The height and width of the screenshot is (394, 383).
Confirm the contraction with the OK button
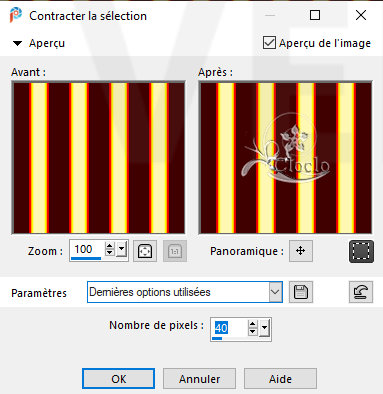click(118, 379)
